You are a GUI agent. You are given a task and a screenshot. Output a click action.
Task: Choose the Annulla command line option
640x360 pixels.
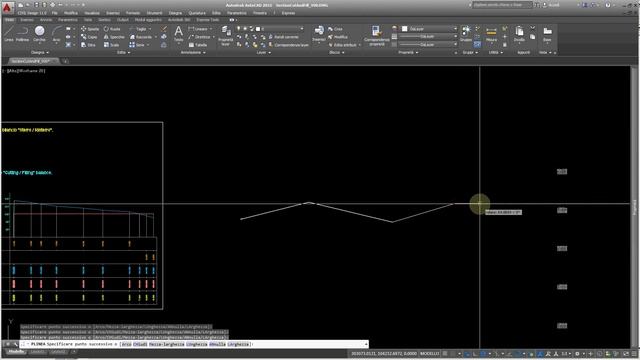tap(217, 344)
